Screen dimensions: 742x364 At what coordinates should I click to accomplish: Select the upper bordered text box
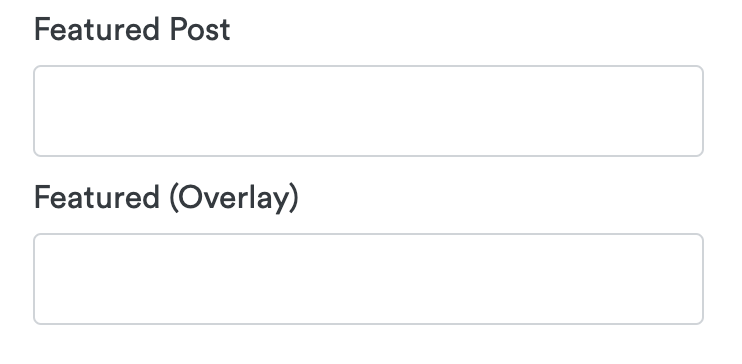pos(368,111)
